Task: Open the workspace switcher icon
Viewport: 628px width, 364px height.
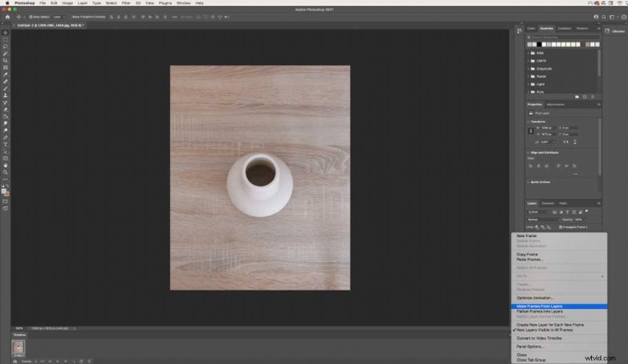Action: coord(612,16)
